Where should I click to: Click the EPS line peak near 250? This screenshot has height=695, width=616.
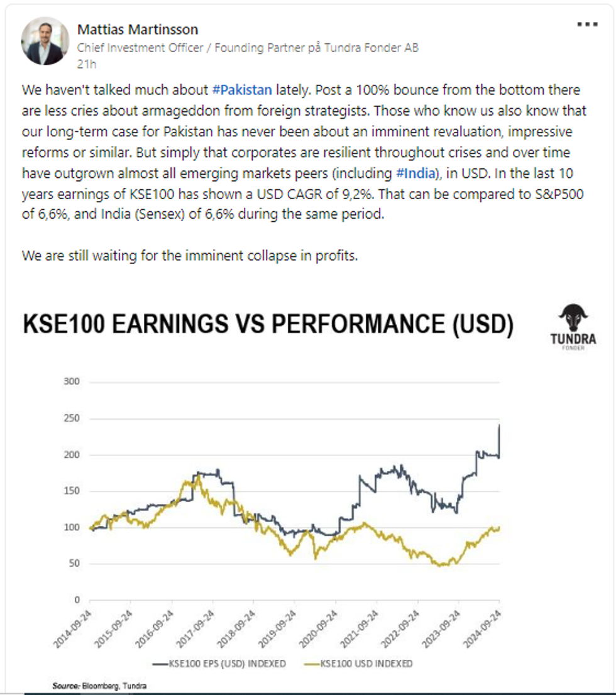point(499,426)
